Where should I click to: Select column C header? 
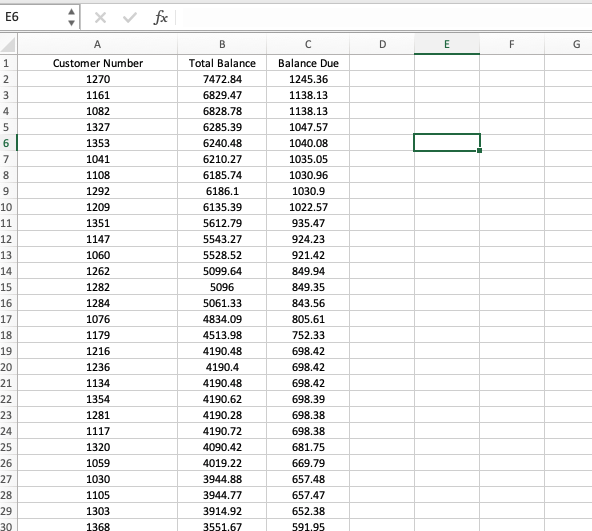(x=308, y=44)
